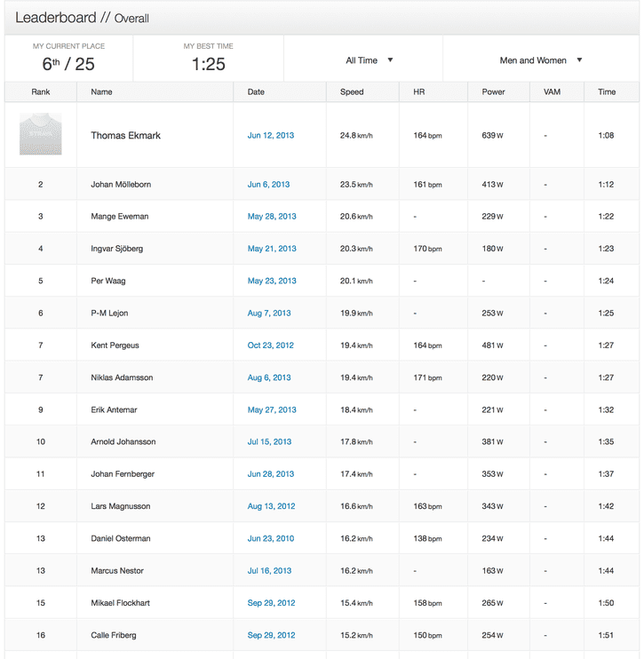This screenshot has height=659, width=644.
Task: Select the name Calle Friberg
Action: [x=114, y=635]
